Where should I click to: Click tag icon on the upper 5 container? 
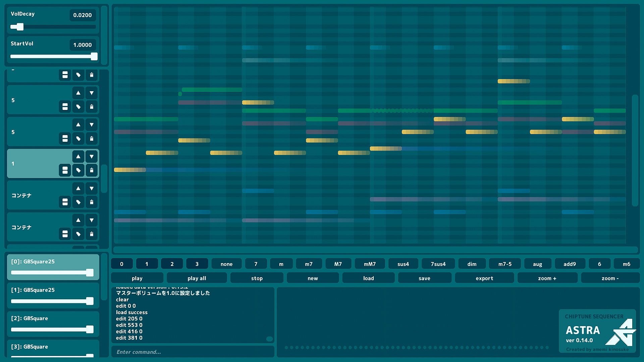coord(78,107)
